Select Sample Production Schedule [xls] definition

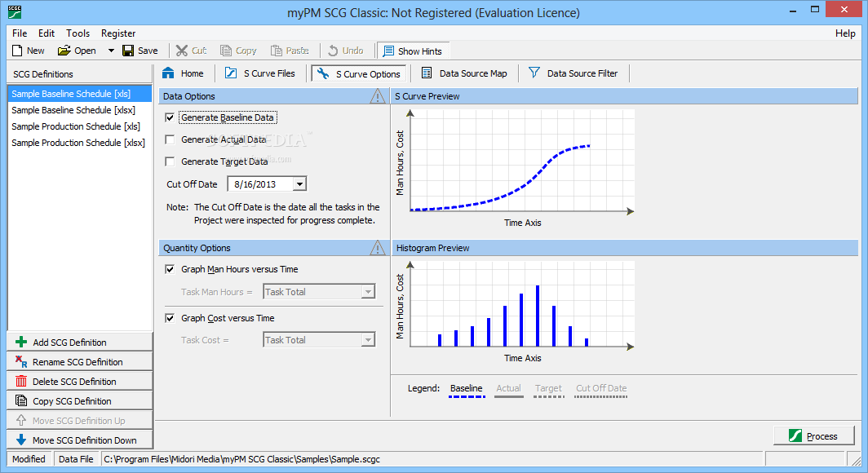click(x=80, y=126)
